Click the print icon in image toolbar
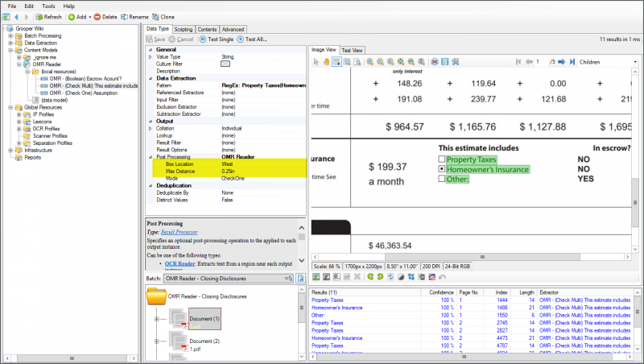This screenshot has width=644, height=364. click(x=435, y=61)
